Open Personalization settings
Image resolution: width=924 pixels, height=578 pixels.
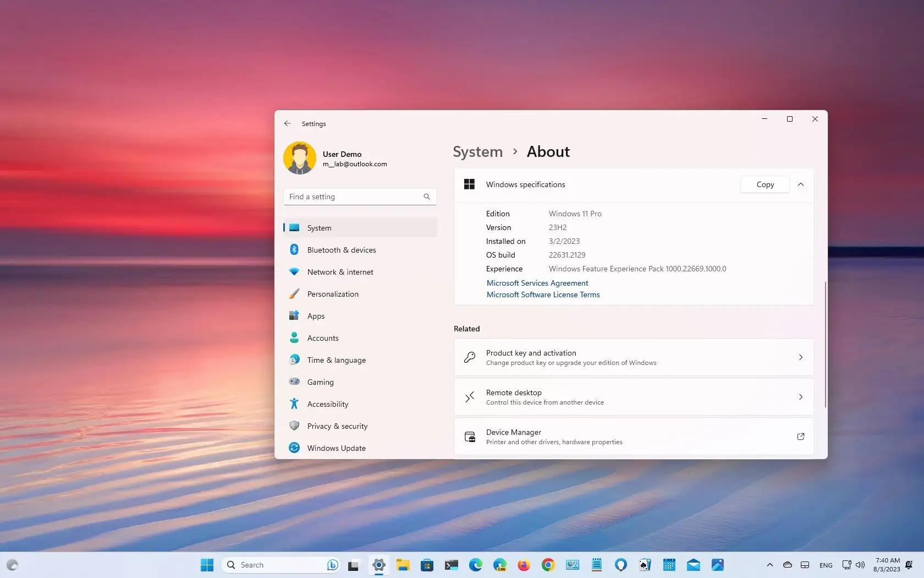tap(360, 294)
